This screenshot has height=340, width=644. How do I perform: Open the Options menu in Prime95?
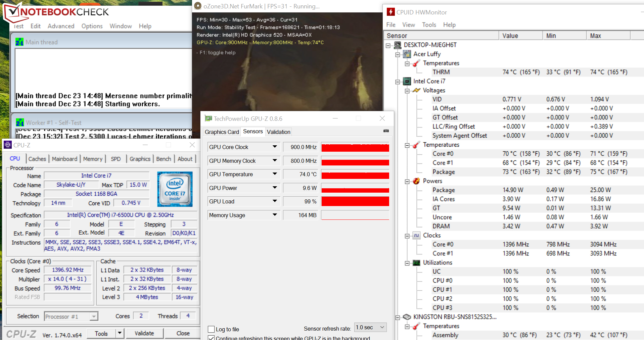click(92, 26)
